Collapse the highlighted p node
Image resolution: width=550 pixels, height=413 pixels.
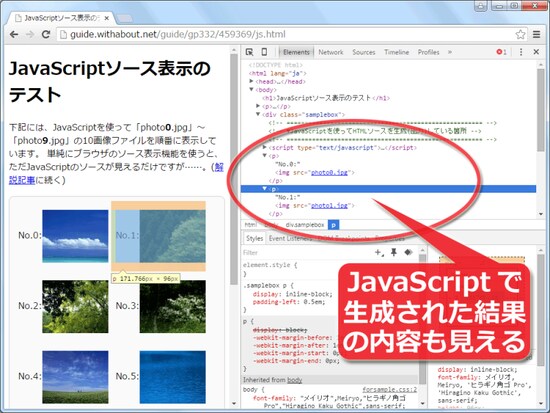tap(265, 189)
